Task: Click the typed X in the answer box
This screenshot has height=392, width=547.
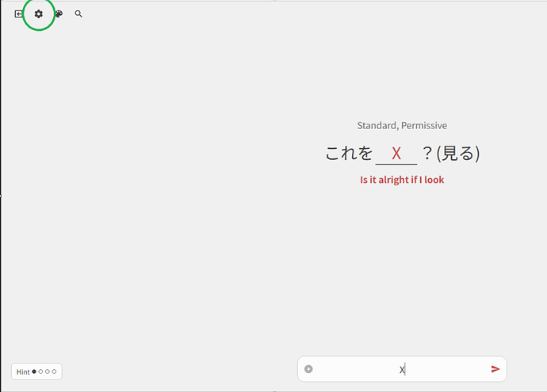Action: (402, 369)
